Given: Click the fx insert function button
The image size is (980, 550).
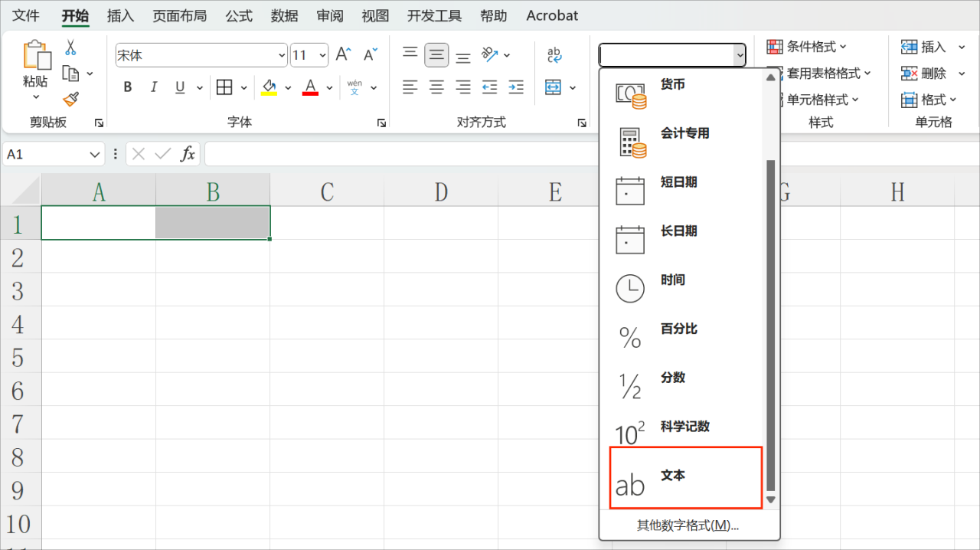Looking at the screenshot, I should [188, 154].
